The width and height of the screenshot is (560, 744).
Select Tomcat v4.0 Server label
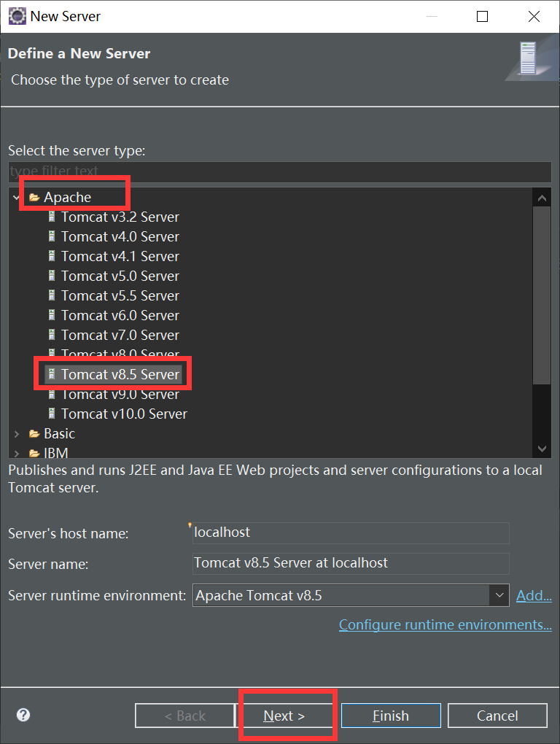[x=120, y=236]
